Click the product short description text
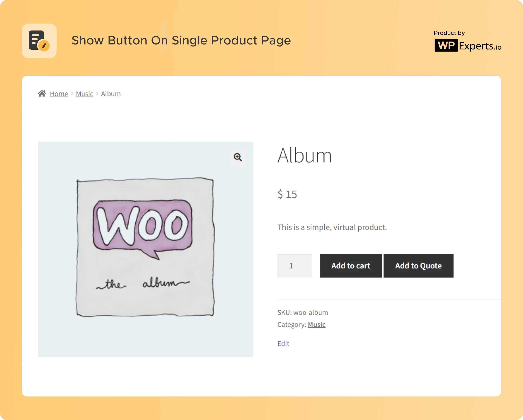 click(332, 227)
